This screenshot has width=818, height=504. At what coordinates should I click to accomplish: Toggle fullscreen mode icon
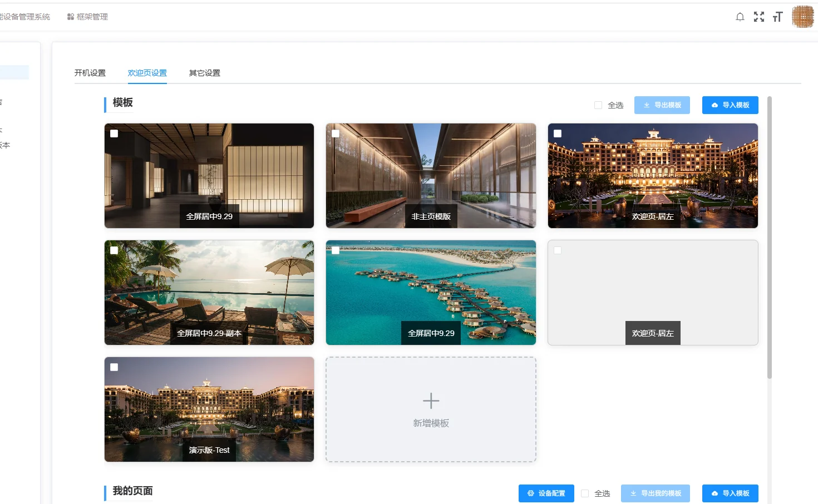click(x=759, y=17)
